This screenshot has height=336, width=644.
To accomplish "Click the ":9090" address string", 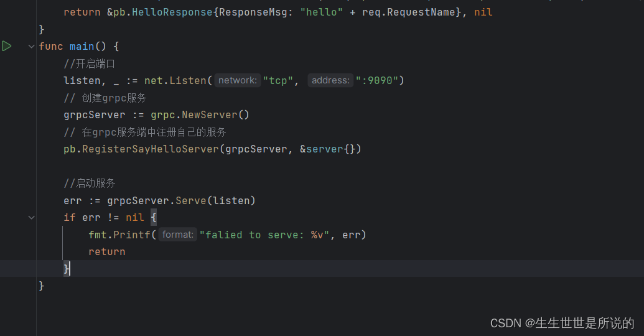I will [376, 80].
